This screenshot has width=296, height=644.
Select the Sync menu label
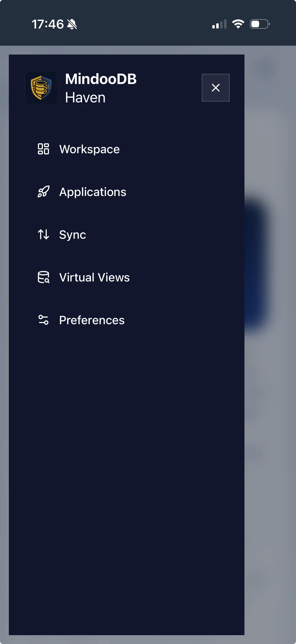(72, 235)
